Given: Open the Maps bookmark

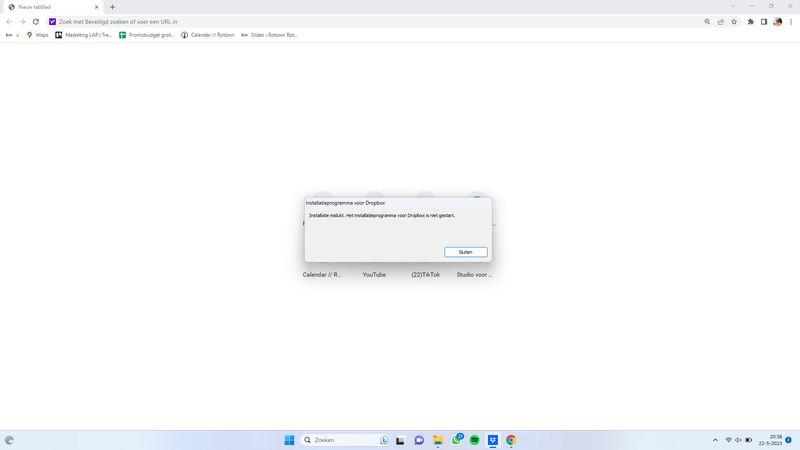Looking at the screenshot, I should point(37,35).
